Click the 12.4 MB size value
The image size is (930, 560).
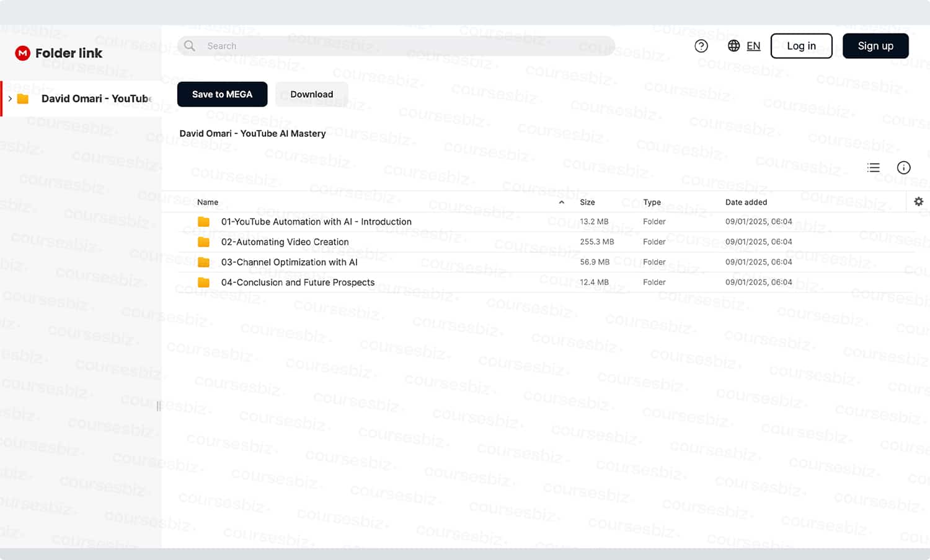tap(594, 282)
